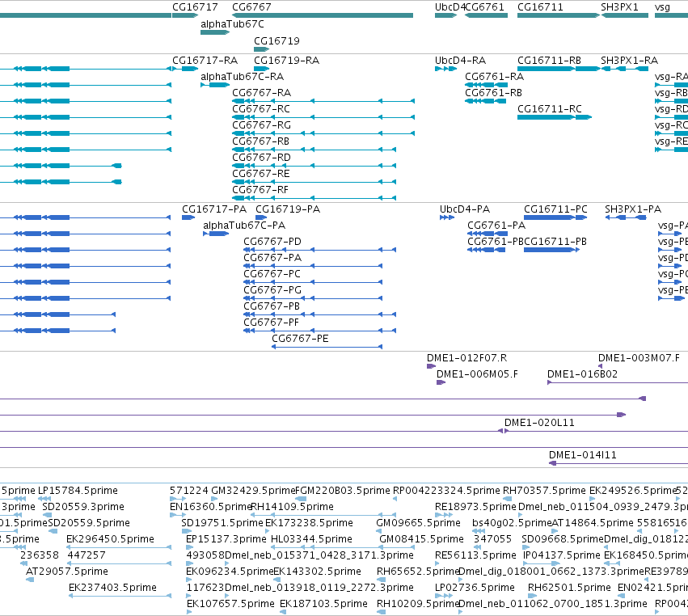
Task: Select the EK237403.5prime EST label
Action: pyautogui.click(x=112, y=588)
